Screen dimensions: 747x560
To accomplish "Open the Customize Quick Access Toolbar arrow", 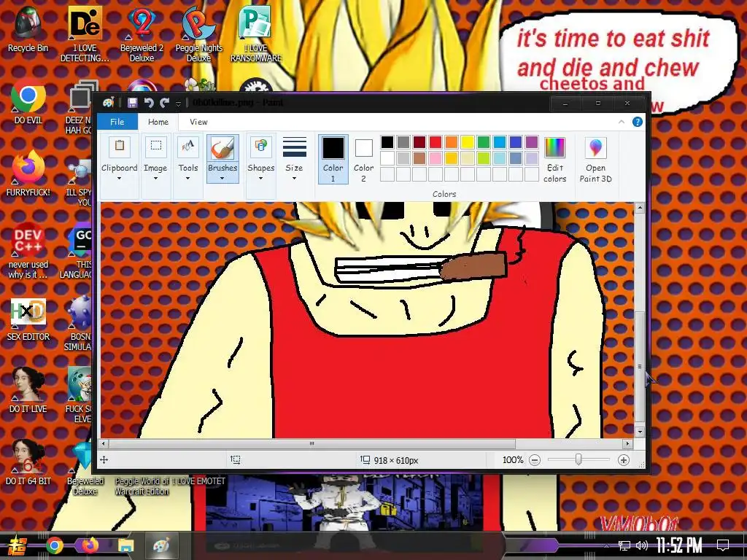I will click(178, 104).
